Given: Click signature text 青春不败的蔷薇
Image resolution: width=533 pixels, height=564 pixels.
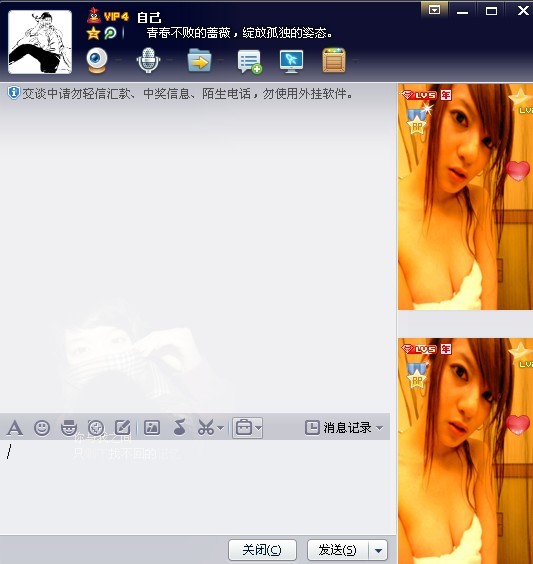Looking at the screenshot, I should pos(188,33).
